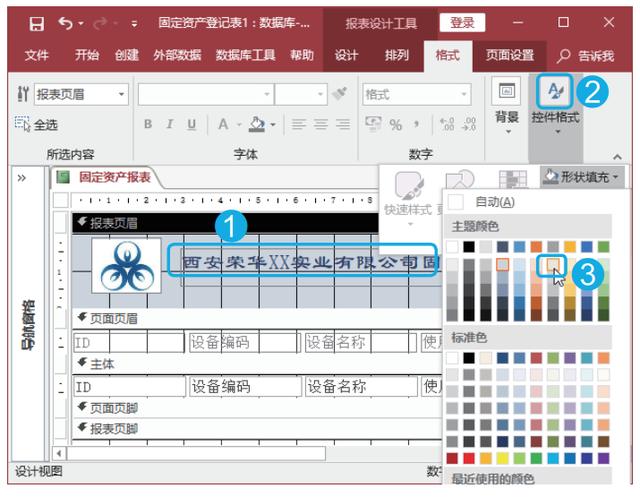
Task: Switch to the 创建 ribbon tab
Action: coord(127,55)
